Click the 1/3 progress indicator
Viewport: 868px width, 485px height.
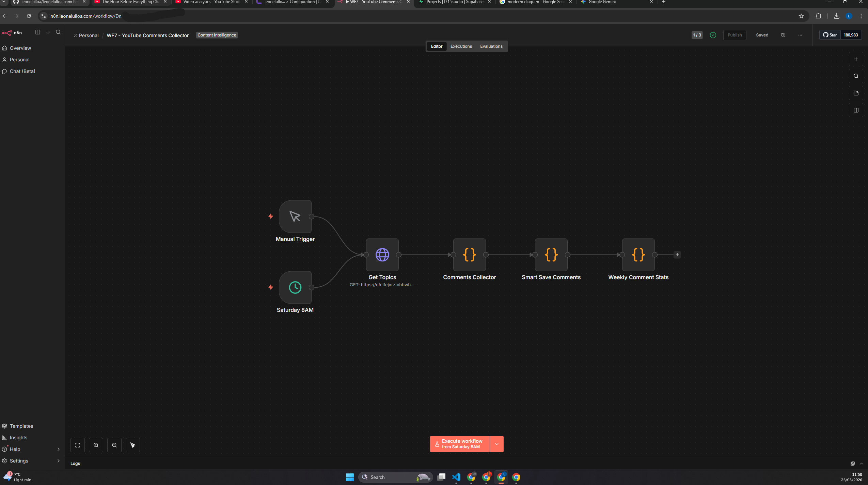697,35
